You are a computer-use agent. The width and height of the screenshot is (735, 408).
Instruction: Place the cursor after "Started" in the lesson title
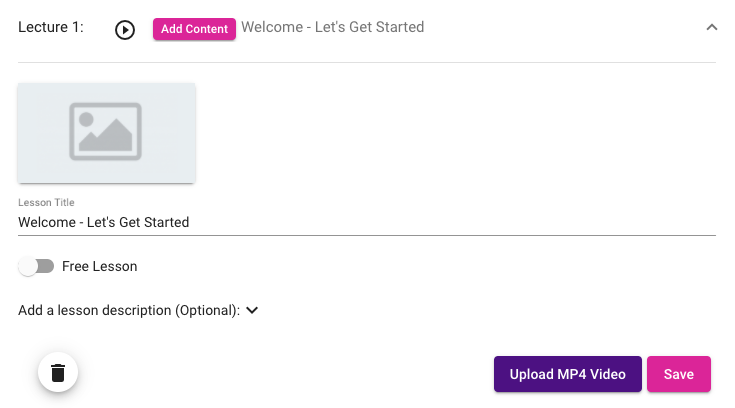[x=190, y=222]
